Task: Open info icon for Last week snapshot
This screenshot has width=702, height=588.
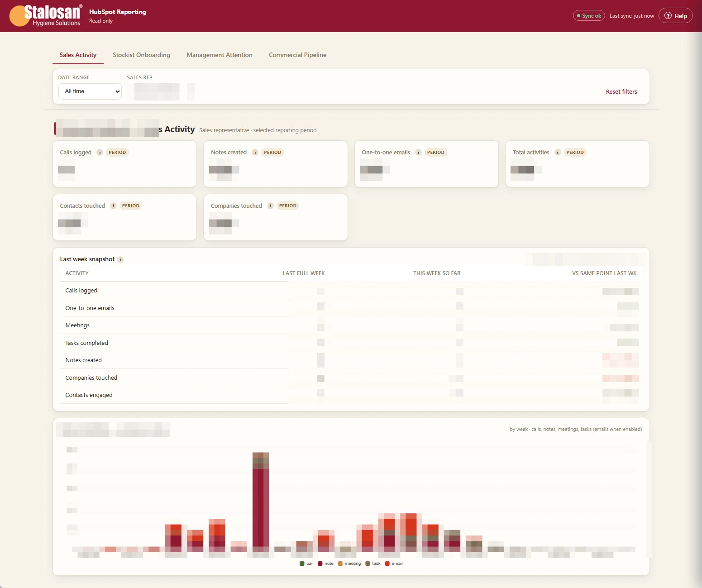Action: [120, 260]
